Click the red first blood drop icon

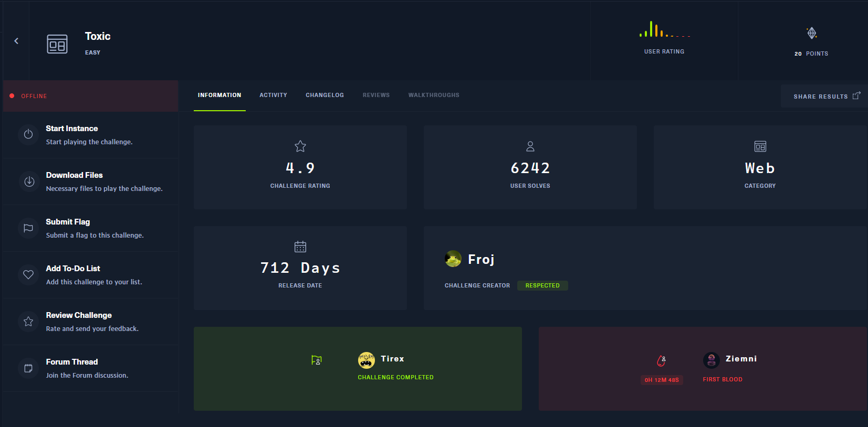[662, 361]
